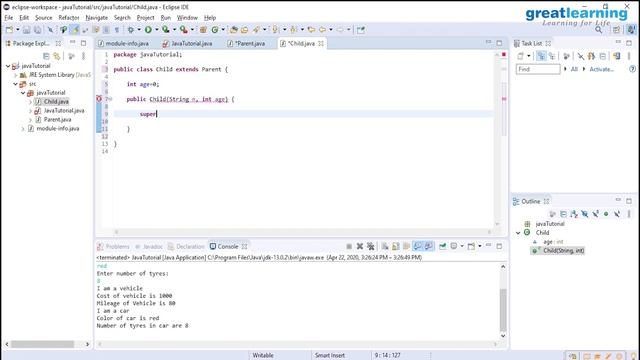640x360 pixels.
Task: Click the Find field in Task List
Action: pyautogui.click(x=538, y=69)
